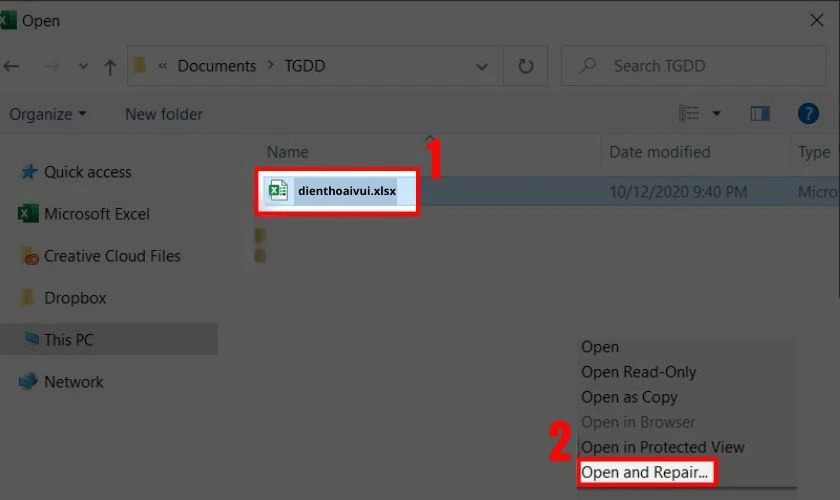Sort files by Name column
Viewport: 840px width, 500px height.
288,152
